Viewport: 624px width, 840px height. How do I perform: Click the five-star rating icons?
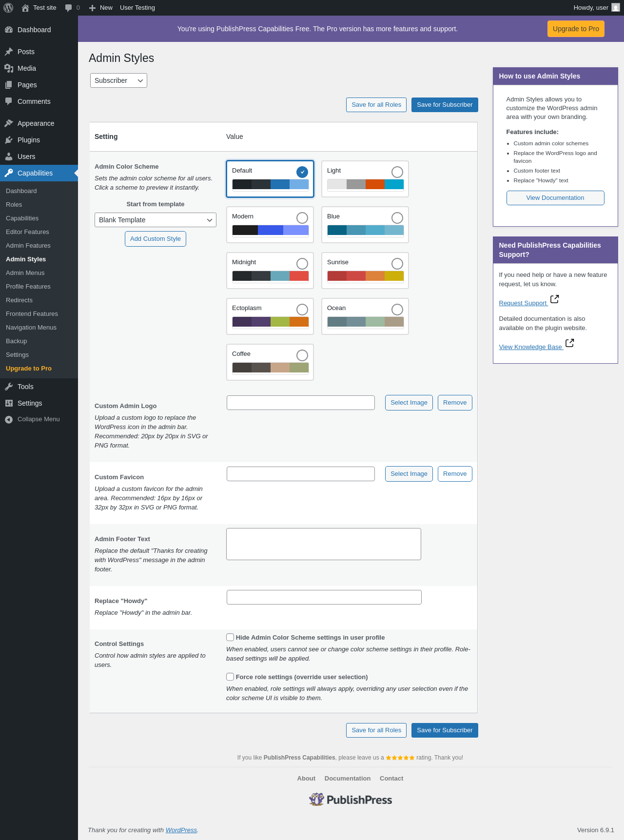(x=400, y=758)
